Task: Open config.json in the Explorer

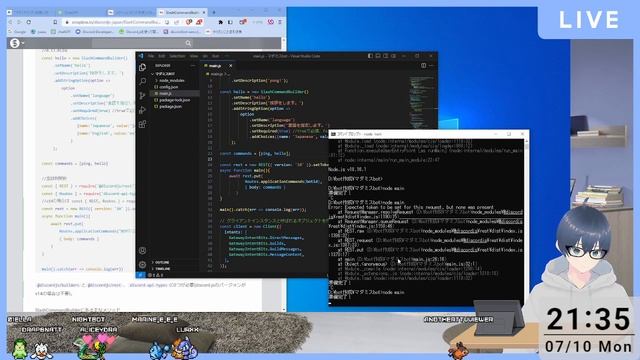Action: tap(168, 87)
